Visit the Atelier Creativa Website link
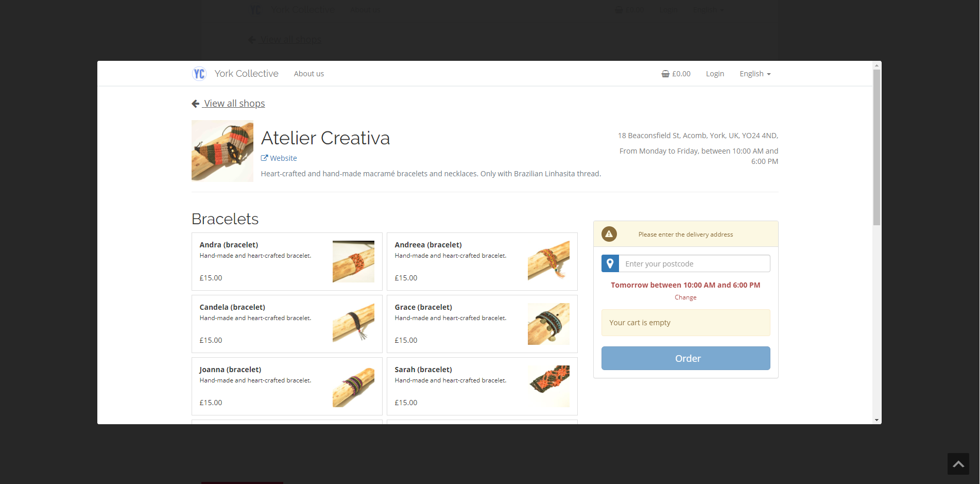 pyautogui.click(x=283, y=158)
